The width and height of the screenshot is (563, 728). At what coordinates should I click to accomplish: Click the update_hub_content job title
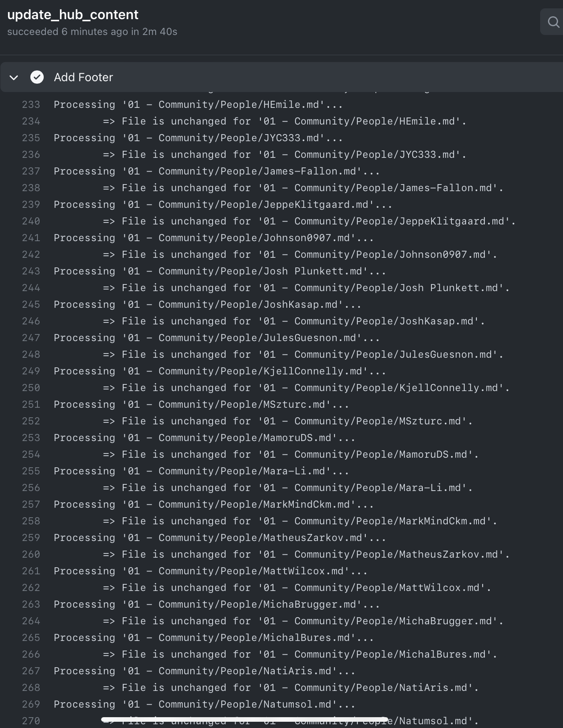click(72, 15)
